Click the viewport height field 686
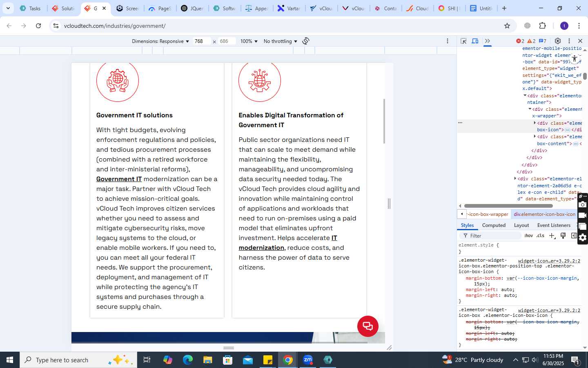The width and height of the screenshot is (588, 368). [227, 41]
